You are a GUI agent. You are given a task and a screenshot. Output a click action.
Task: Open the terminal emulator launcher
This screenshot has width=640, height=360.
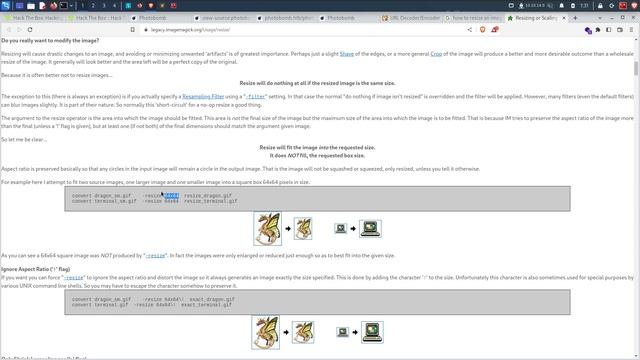click(x=64, y=6)
